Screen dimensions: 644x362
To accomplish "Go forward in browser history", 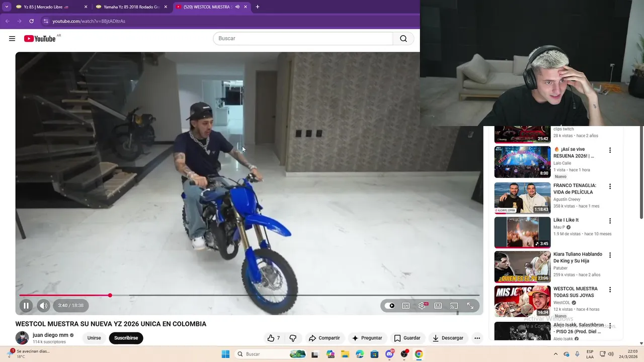I will coord(19,21).
